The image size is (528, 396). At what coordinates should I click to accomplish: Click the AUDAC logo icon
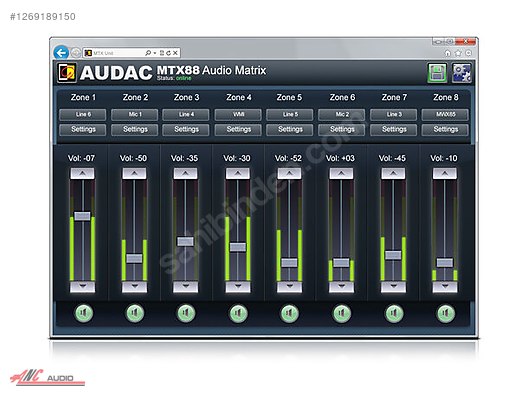pyautogui.click(x=67, y=72)
